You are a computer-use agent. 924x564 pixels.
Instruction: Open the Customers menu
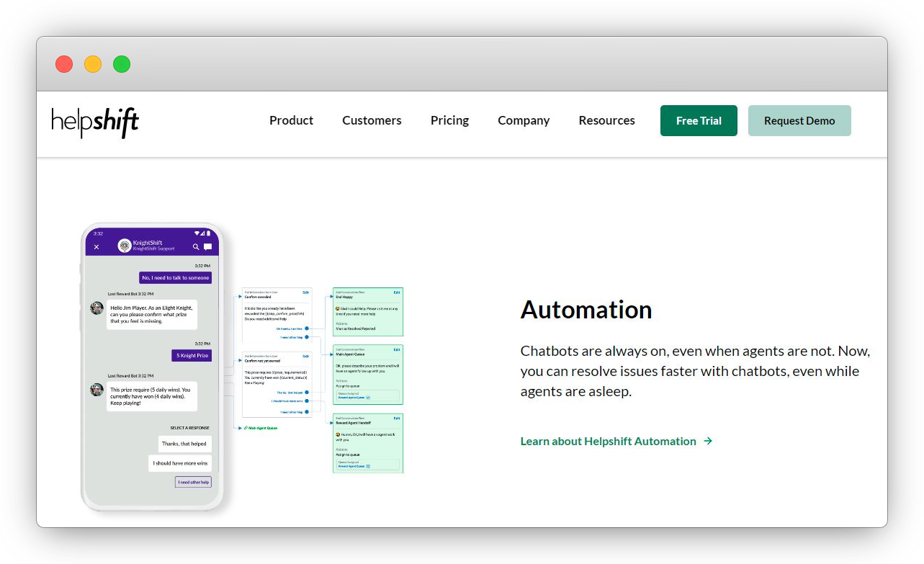(x=372, y=120)
